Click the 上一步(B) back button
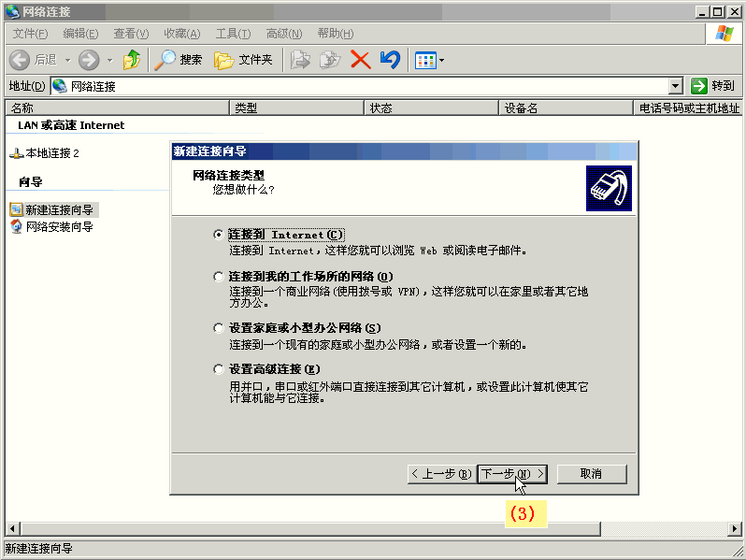The height and width of the screenshot is (560, 746). coord(442,474)
